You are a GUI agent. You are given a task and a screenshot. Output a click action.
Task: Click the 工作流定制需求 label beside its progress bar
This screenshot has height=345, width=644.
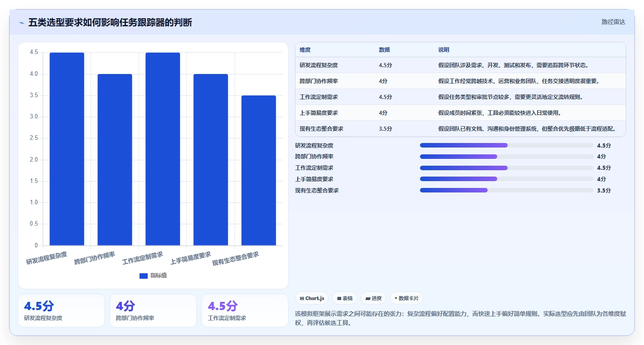tap(314, 168)
